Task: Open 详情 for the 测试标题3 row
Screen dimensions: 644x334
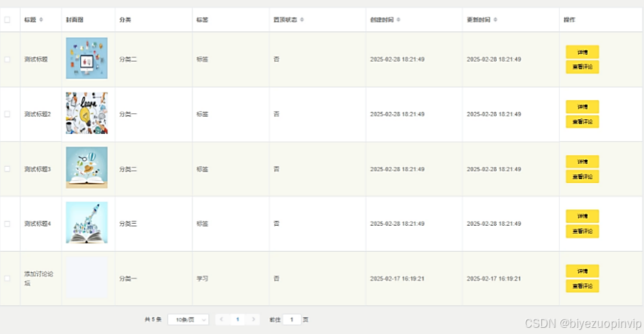Action: [582, 162]
